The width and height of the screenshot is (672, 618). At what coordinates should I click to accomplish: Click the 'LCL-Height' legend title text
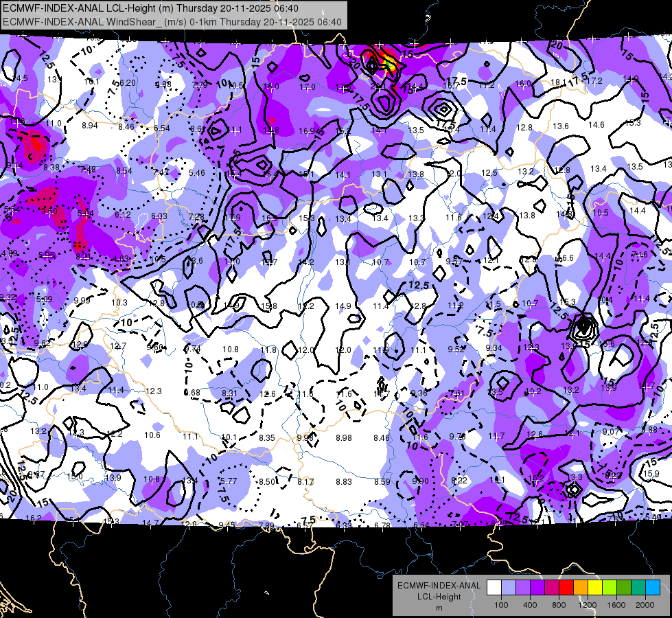tap(439, 597)
